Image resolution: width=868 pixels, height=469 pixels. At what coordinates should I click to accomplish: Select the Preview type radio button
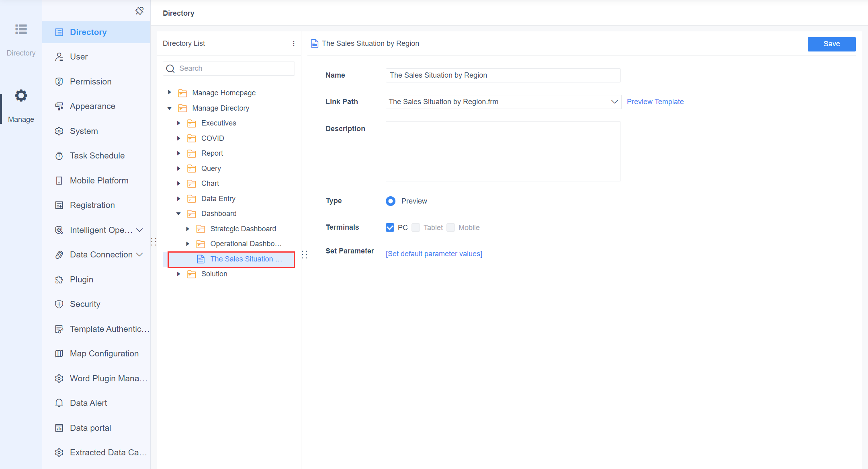[390, 201]
